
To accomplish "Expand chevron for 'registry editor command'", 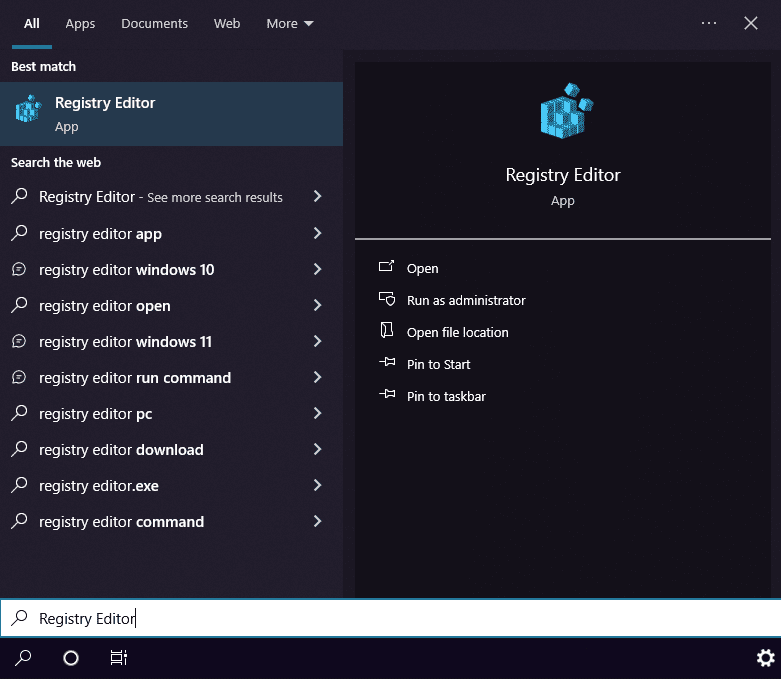I will [318, 521].
